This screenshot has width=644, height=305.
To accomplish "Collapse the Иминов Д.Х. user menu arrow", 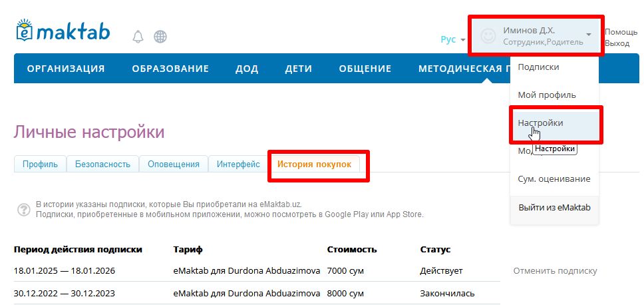I will coord(589,34).
